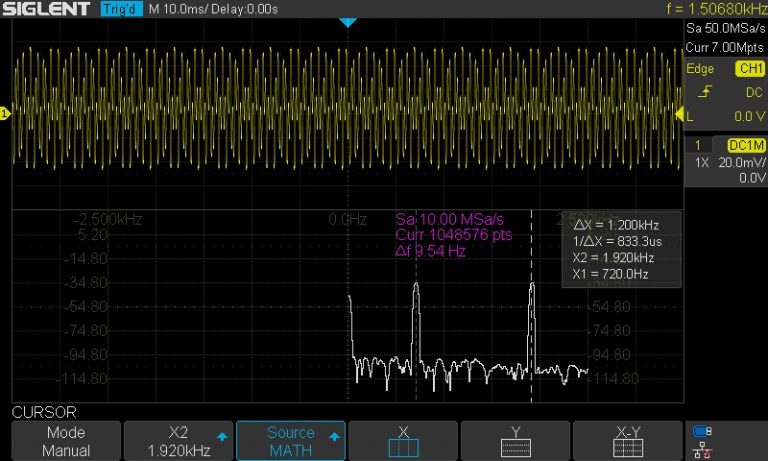Image resolution: width=768 pixels, height=461 pixels.
Task: Click the rising edge trigger slope icon
Action: (705, 92)
